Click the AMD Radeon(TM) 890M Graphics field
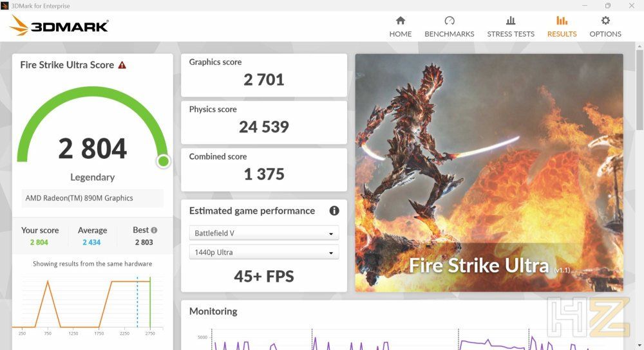This screenshot has height=350, width=644. click(92, 198)
